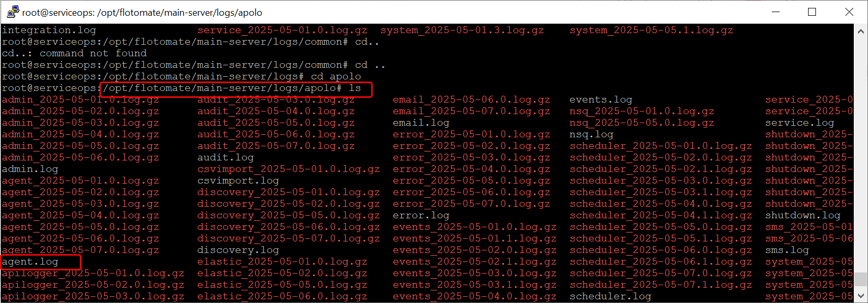Click the 'cd..: command not found' message
The height and width of the screenshot is (303, 868).
[x=74, y=53]
